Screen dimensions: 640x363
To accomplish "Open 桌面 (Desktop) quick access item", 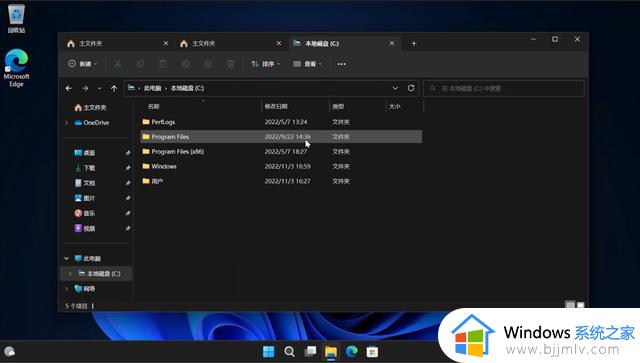I will click(84, 153).
